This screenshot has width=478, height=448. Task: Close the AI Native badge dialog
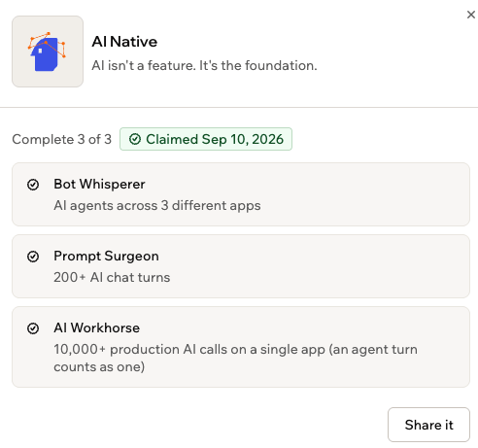471,15
